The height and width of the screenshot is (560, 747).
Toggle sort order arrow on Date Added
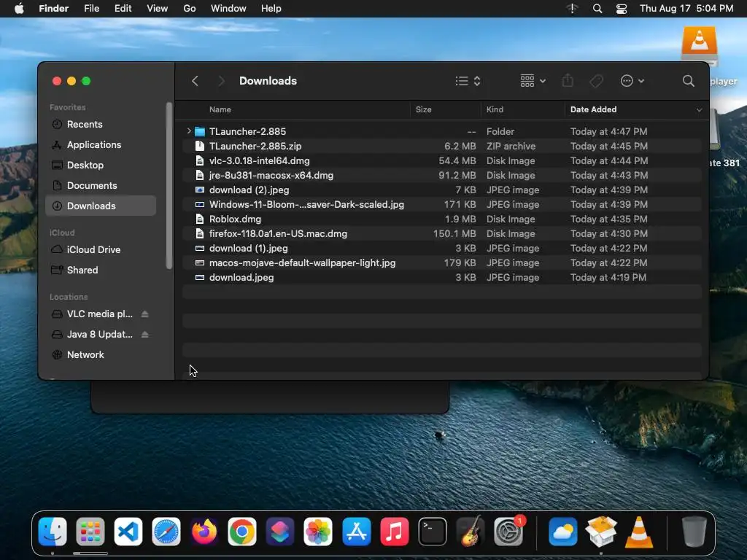tap(699, 110)
